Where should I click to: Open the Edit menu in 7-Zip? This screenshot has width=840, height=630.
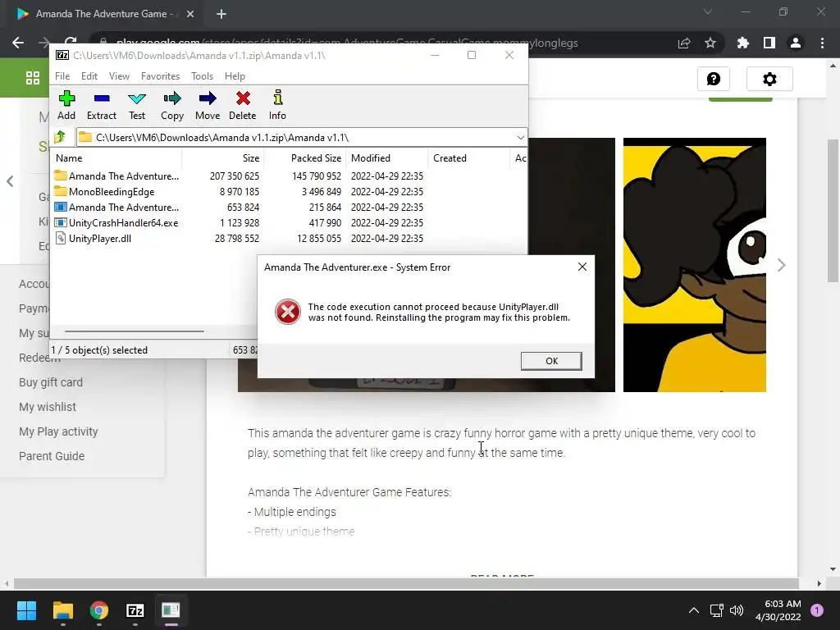[x=89, y=76]
